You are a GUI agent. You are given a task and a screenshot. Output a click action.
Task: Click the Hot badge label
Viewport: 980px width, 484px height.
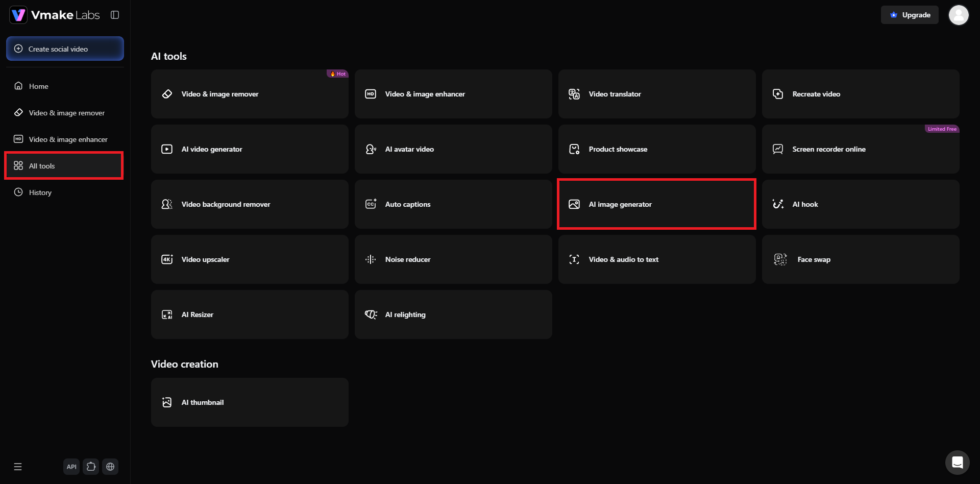click(337, 74)
